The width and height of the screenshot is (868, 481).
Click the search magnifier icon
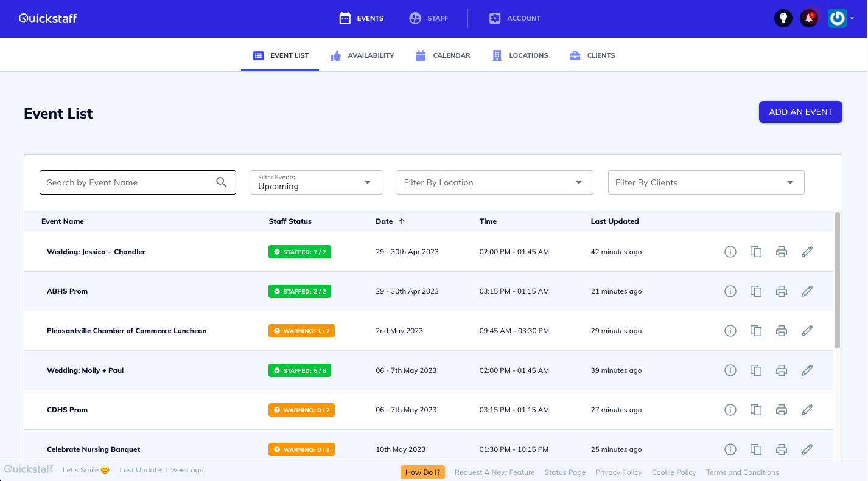(x=222, y=182)
